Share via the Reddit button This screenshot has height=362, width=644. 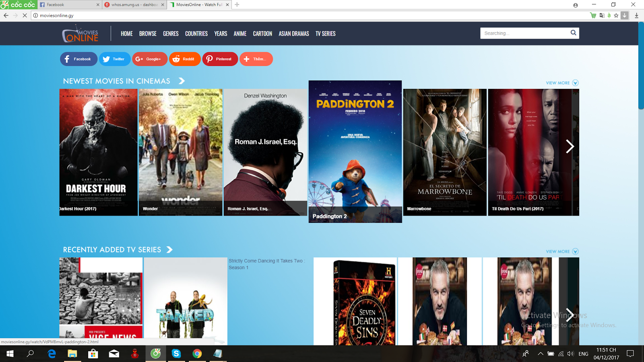tap(185, 59)
